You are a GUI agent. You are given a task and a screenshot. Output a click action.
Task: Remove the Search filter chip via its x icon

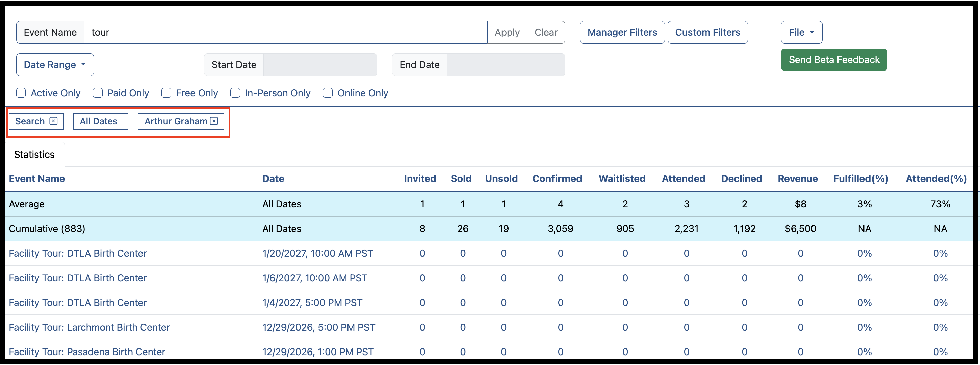[x=54, y=121]
